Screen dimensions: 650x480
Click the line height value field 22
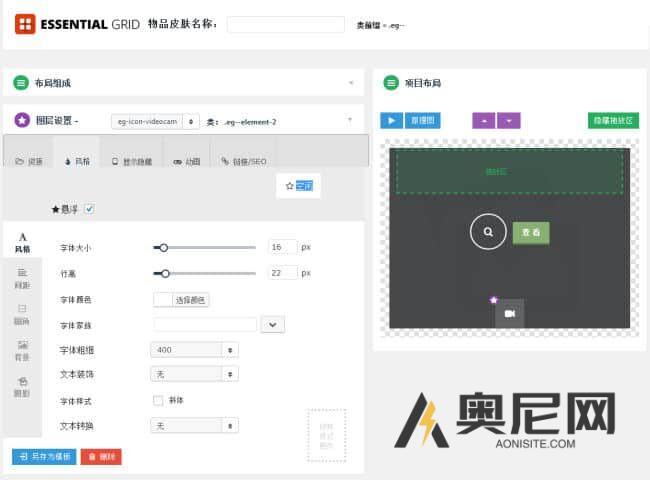[282, 273]
